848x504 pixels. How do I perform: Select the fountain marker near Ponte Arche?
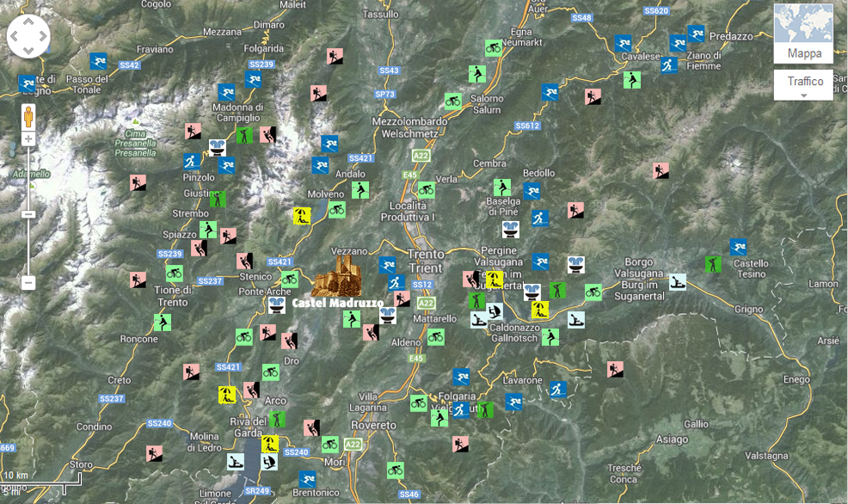pos(277,304)
